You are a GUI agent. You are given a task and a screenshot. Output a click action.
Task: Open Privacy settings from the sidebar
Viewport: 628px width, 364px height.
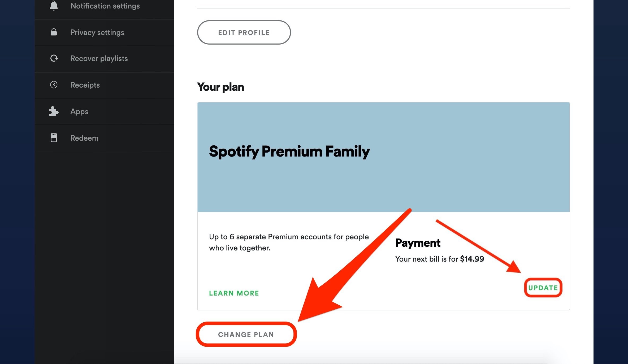(x=97, y=32)
